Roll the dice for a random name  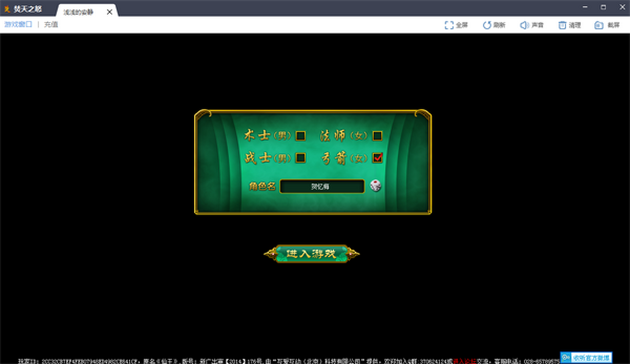(x=375, y=186)
